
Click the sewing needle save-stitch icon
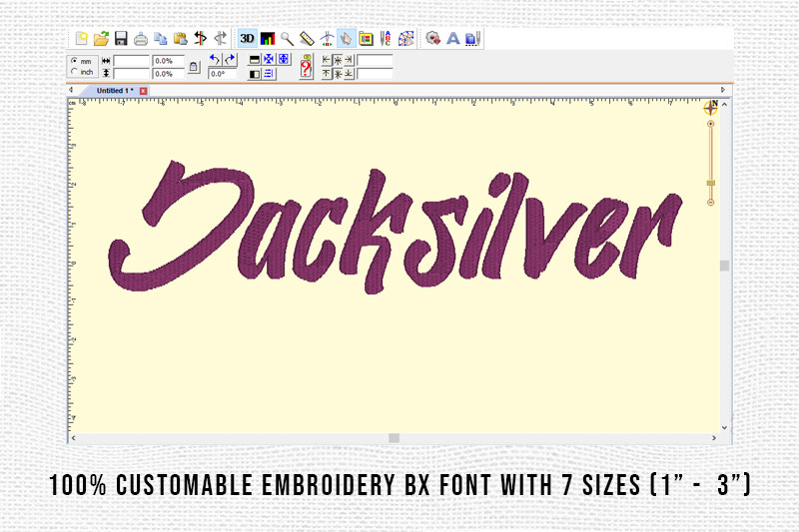pyautogui.click(x=472, y=39)
